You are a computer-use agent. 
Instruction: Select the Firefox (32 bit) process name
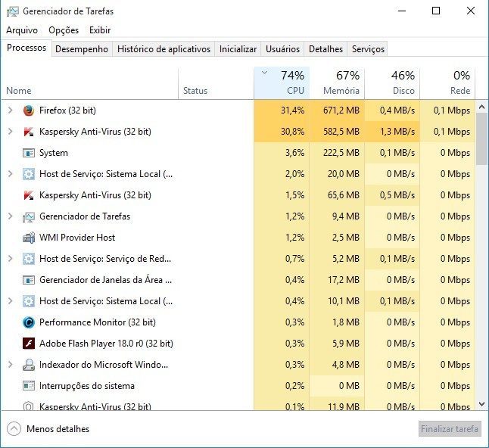point(67,110)
